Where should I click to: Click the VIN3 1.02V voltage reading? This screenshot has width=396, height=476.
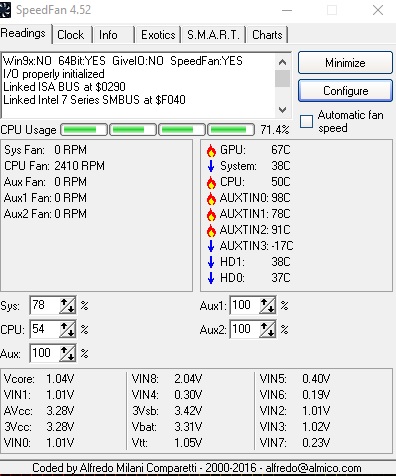click(x=295, y=427)
